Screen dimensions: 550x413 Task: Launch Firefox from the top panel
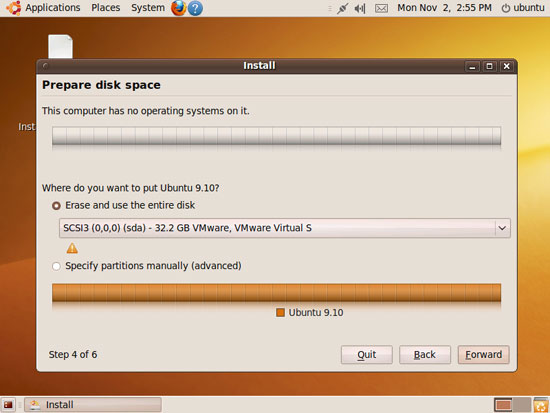click(179, 8)
